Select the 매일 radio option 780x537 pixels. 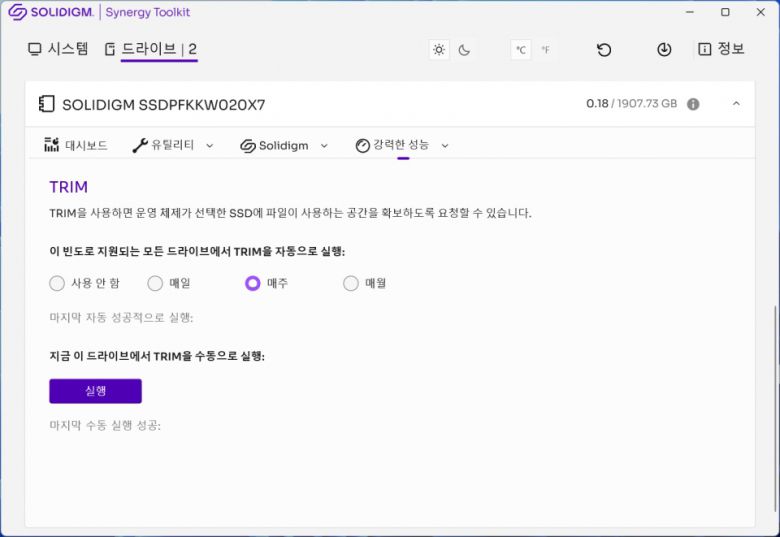(x=155, y=283)
